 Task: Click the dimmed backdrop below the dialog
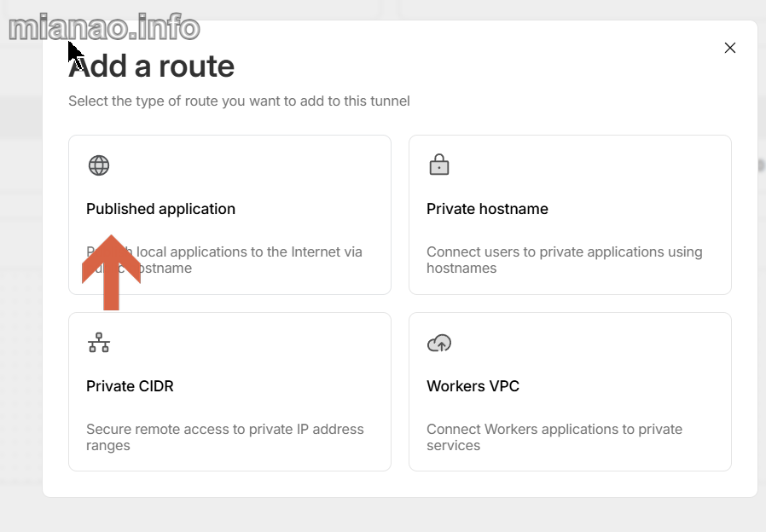[384, 515]
